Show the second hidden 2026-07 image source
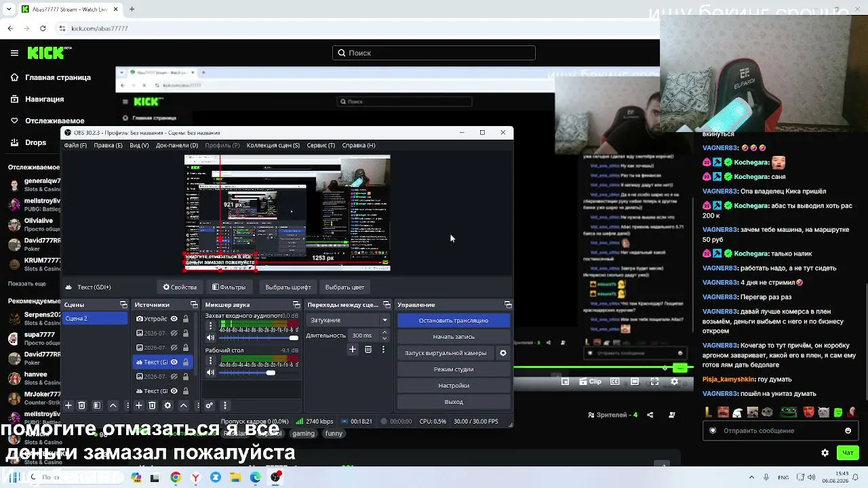Screen dimensions: 868x488 coord(174,348)
